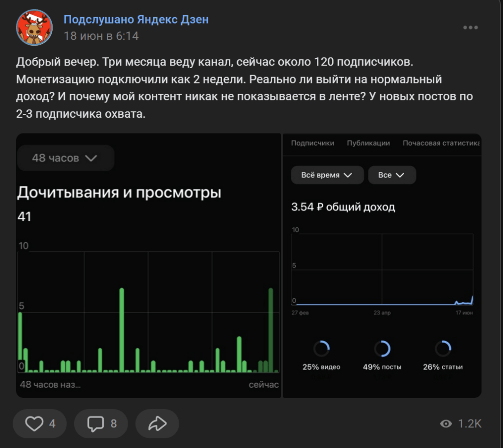
Task: Click the line 2-3 подписчика охвата.
Action: (x=81, y=114)
